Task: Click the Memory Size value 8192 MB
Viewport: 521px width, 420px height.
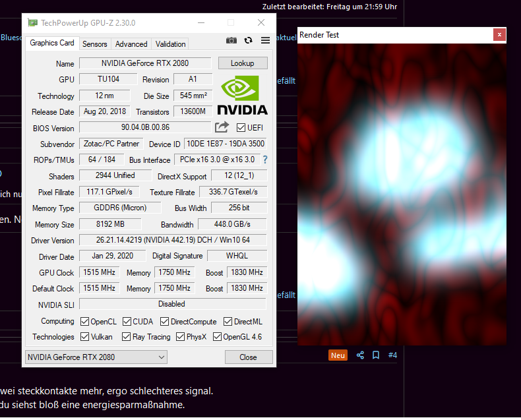Action: tap(110, 224)
